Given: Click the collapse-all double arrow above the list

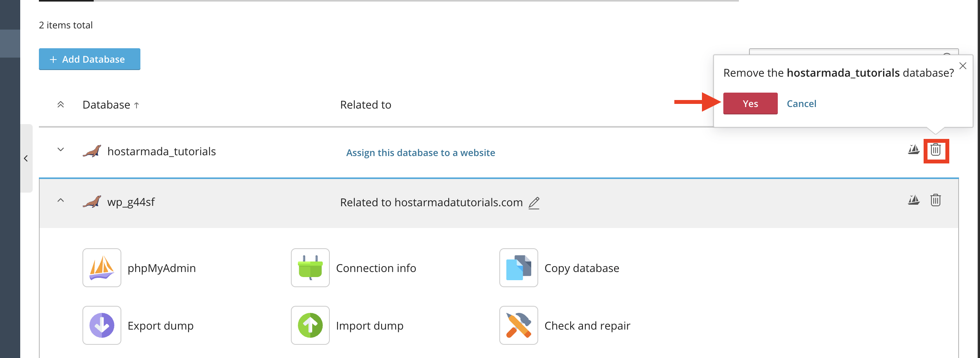Looking at the screenshot, I should click(61, 104).
